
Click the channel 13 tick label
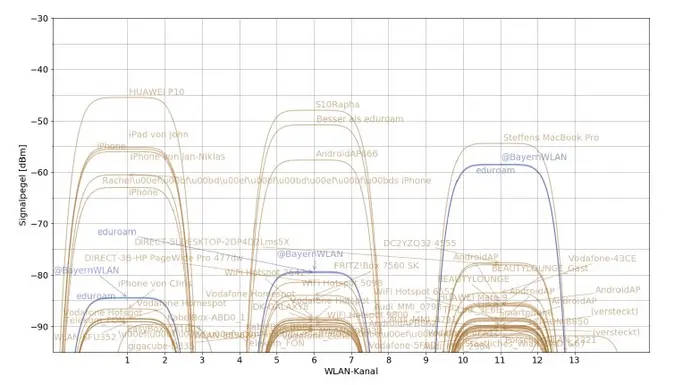pyautogui.click(x=574, y=360)
